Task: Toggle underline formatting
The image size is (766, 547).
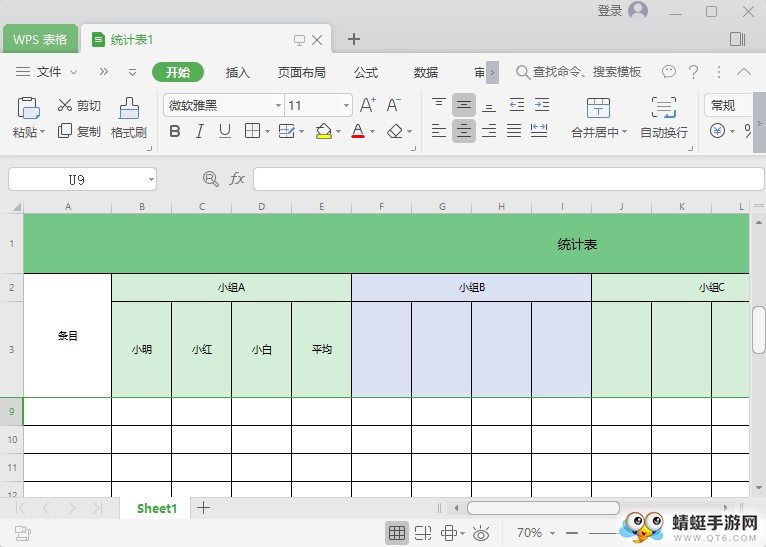Action: [x=224, y=131]
